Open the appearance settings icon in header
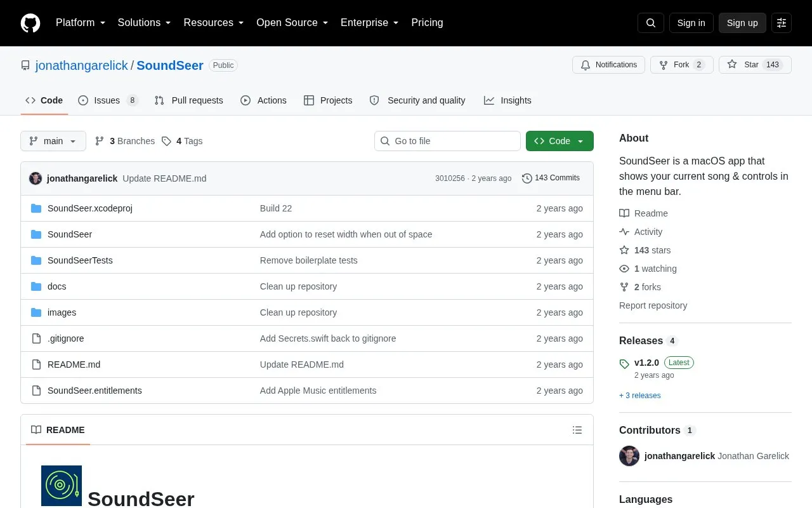The width and height of the screenshot is (812, 508). pyautogui.click(x=782, y=23)
